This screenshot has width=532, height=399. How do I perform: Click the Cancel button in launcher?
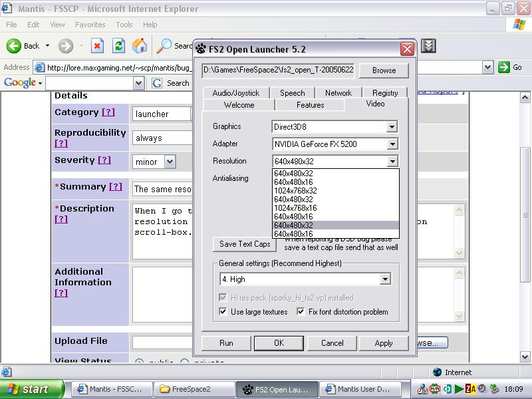[x=332, y=343]
